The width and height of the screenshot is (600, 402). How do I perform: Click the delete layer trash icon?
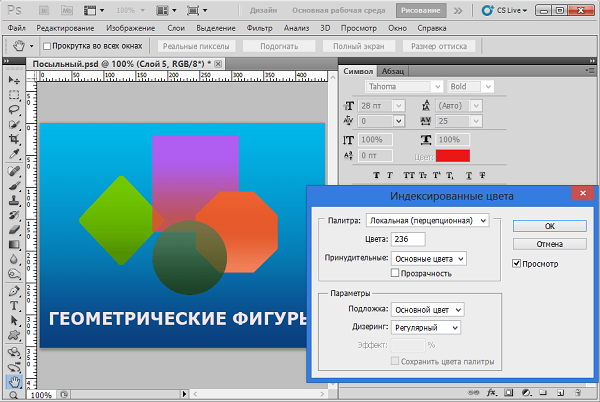coord(578,393)
